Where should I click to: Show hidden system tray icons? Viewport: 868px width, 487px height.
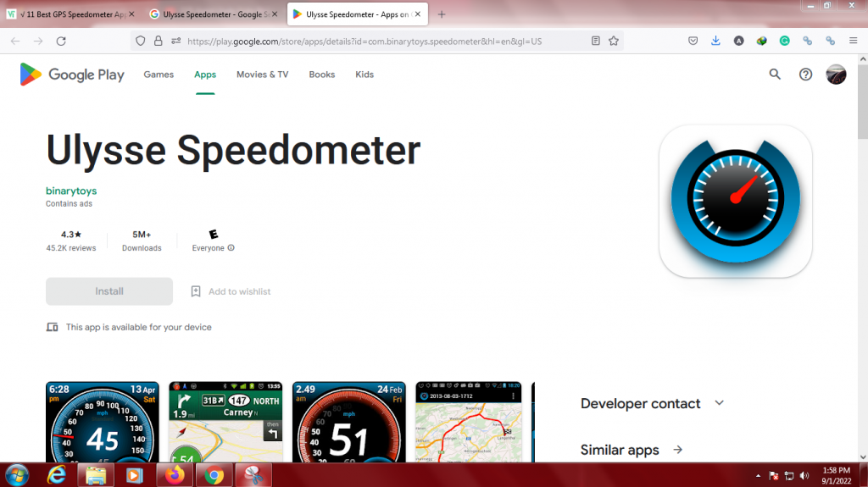click(x=758, y=476)
